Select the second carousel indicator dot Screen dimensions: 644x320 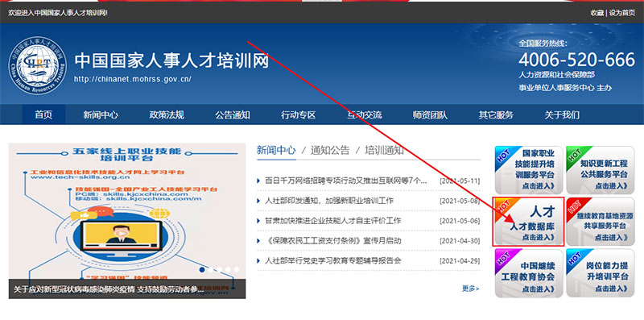point(211,270)
